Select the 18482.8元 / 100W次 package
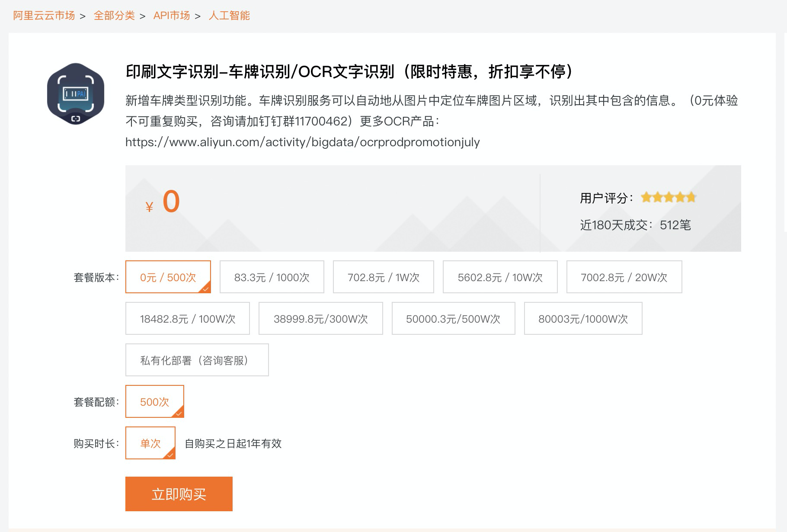 [x=188, y=318]
